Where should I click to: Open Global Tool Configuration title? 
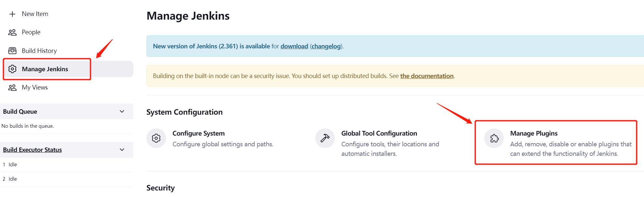[x=379, y=133]
